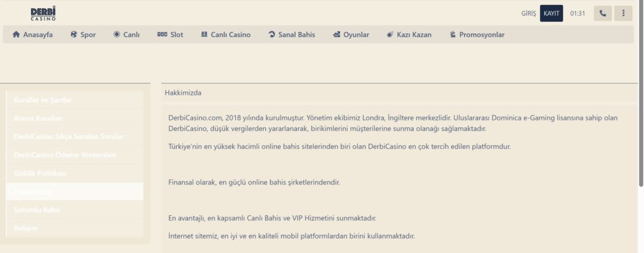The height and width of the screenshot is (253, 644).
Task: Open the three-dot more options menu
Action: [x=623, y=13]
